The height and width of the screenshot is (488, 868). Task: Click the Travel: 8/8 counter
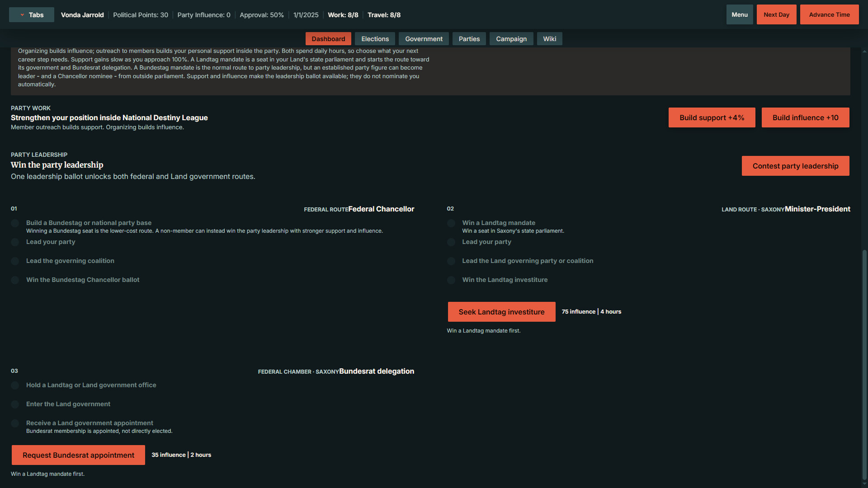pos(384,15)
